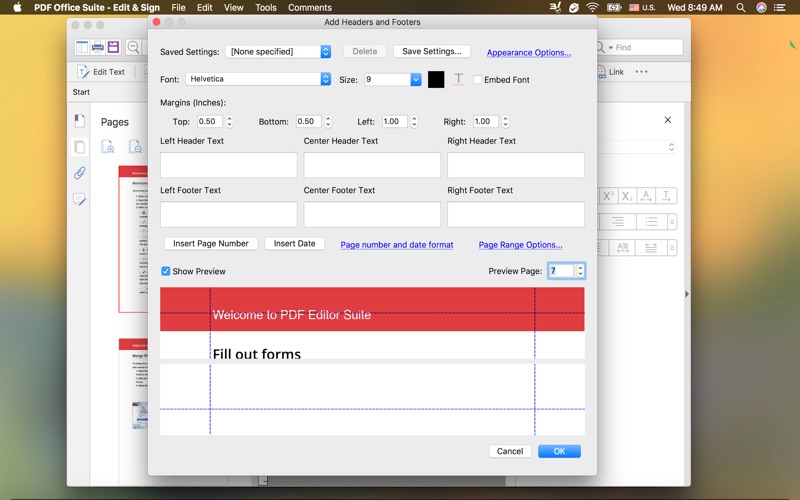Click Insert Page Number button

coord(211,243)
